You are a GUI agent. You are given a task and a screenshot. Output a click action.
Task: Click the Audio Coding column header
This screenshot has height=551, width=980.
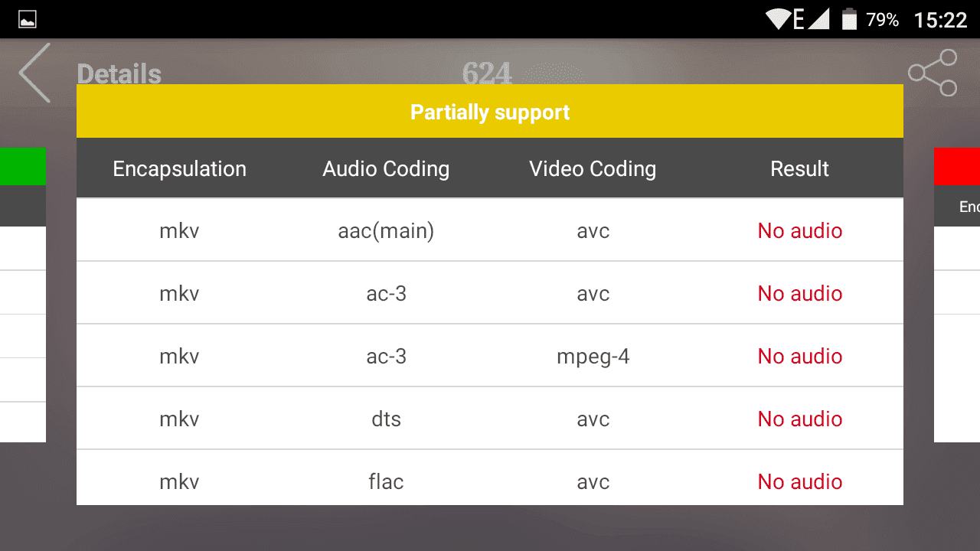pos(386,169)
